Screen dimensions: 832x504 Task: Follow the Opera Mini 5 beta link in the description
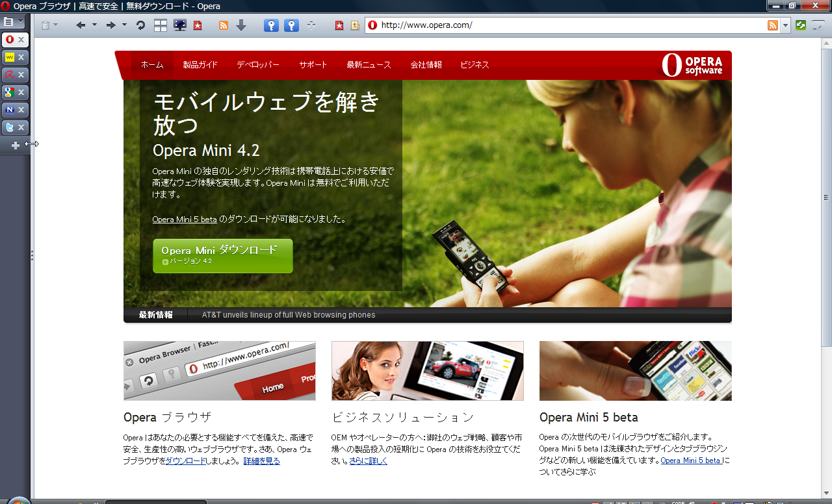point(692,461)
